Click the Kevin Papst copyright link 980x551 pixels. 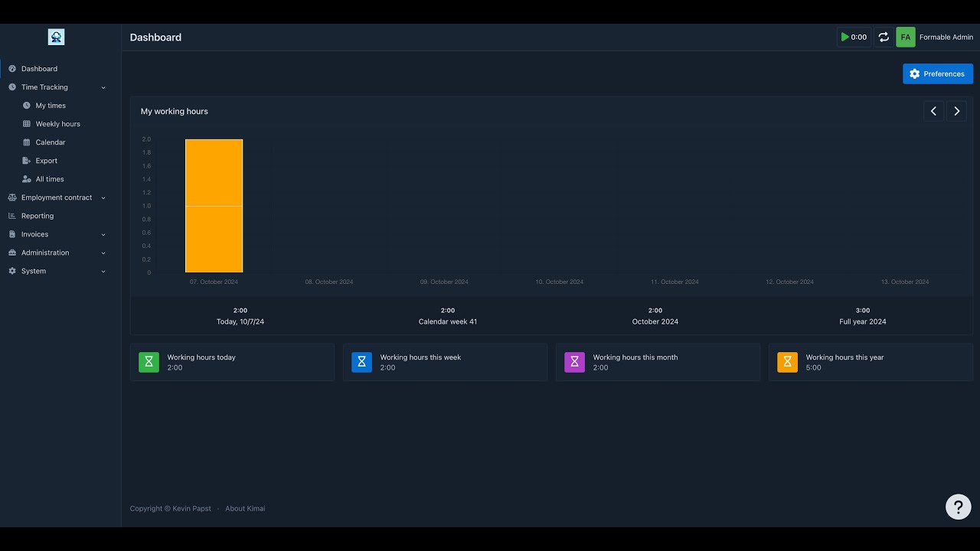(191, 508)
